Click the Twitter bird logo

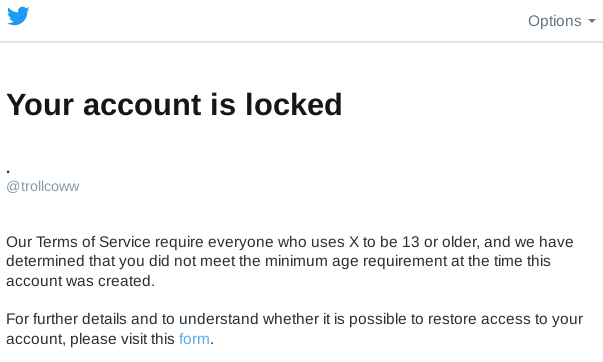18,16
